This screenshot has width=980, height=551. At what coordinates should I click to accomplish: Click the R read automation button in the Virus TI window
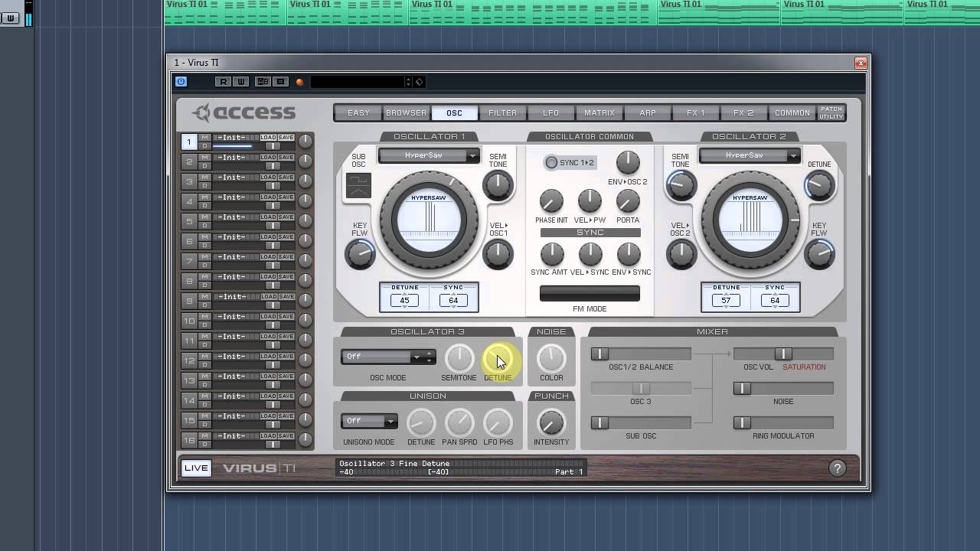click(x=223, y=82)
